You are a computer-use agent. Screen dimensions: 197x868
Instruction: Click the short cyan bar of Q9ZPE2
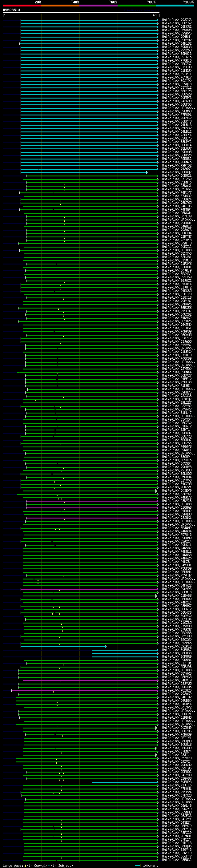tap(64, 647)
